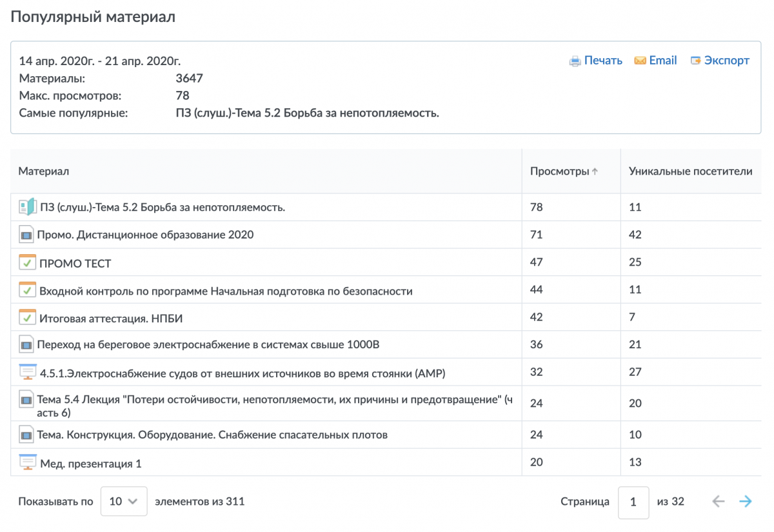Open the items per page dropdown

[124, 502]
